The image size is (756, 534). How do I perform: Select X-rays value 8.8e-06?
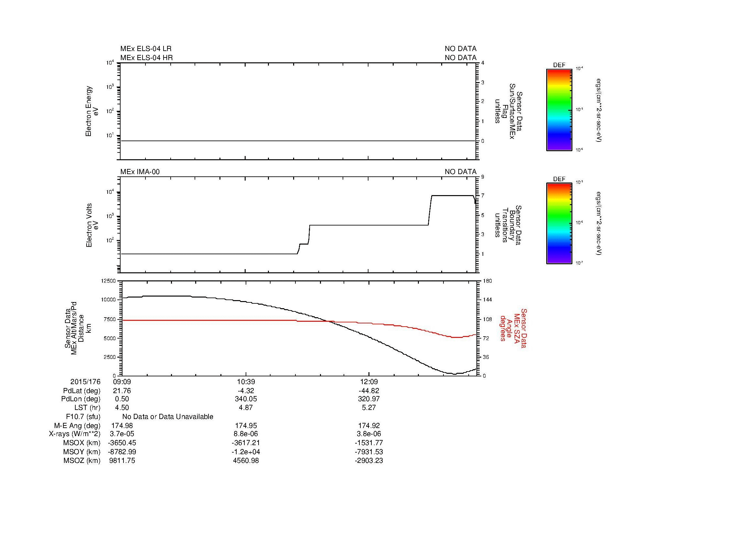[246, 434]
